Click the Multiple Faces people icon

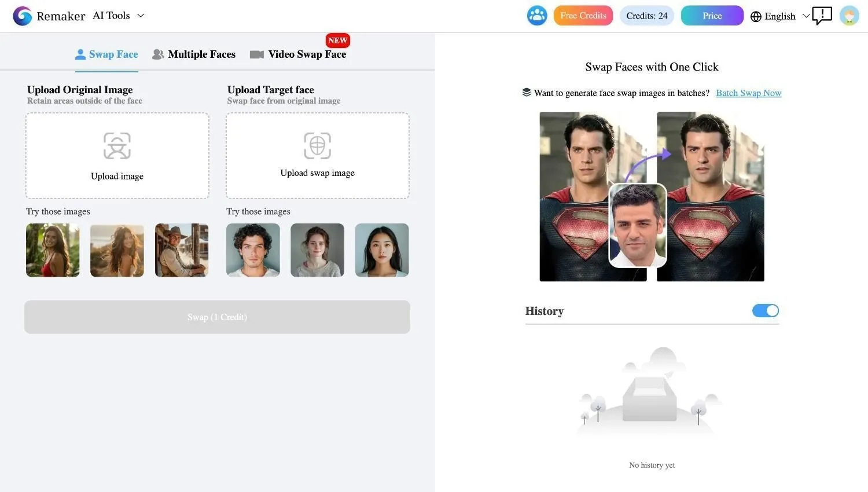point(158,54)
